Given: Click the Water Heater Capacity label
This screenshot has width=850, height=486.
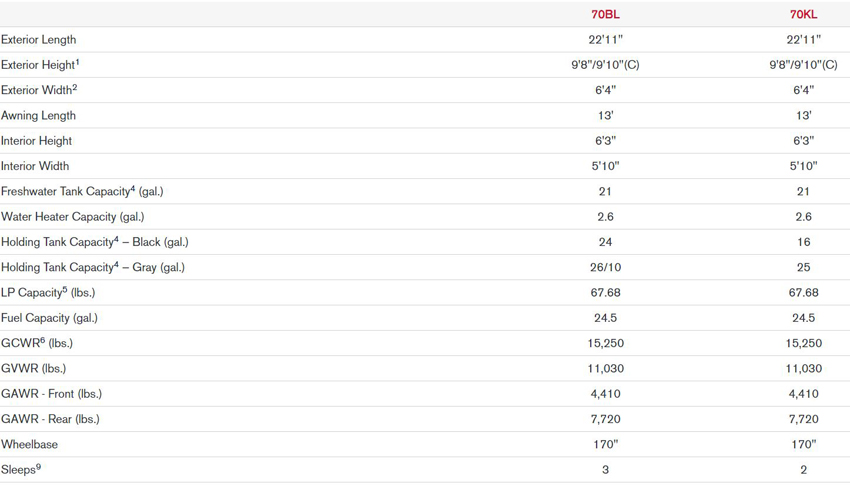Looking at the screenshot, I should (x=73, y=217).
